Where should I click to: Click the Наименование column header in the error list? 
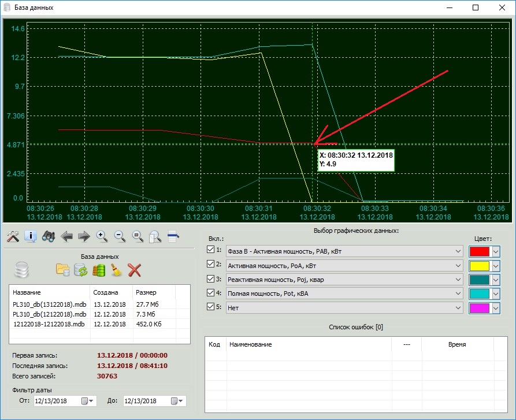coord(309,344)
